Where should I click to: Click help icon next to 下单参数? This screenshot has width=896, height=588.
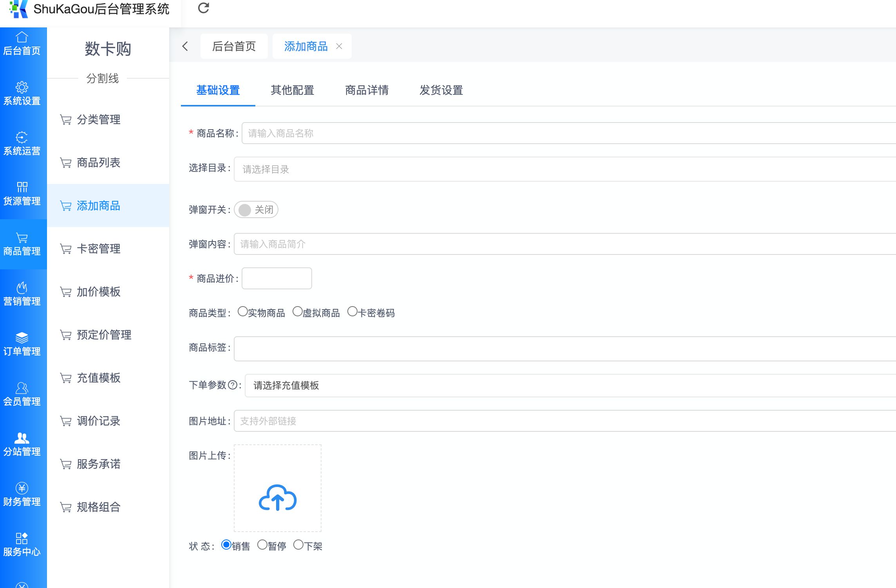tap(233, 385)
